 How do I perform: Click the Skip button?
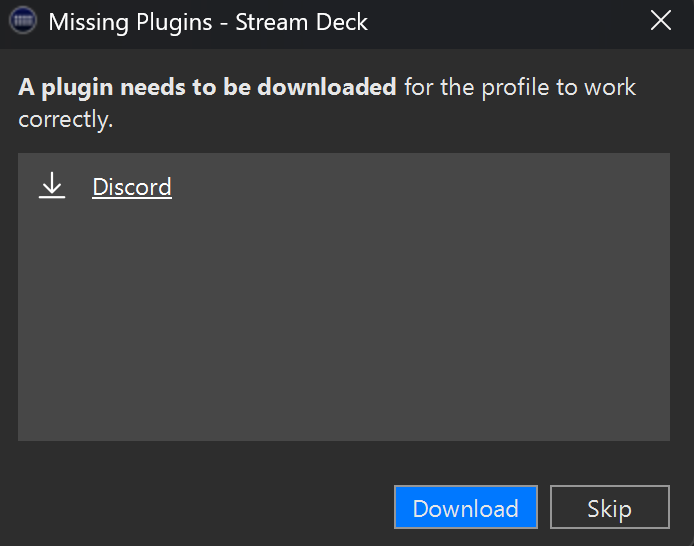609,507
